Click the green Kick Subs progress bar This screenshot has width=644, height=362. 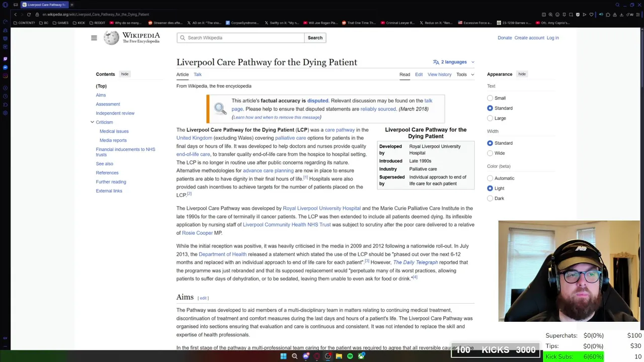(574, 356)
